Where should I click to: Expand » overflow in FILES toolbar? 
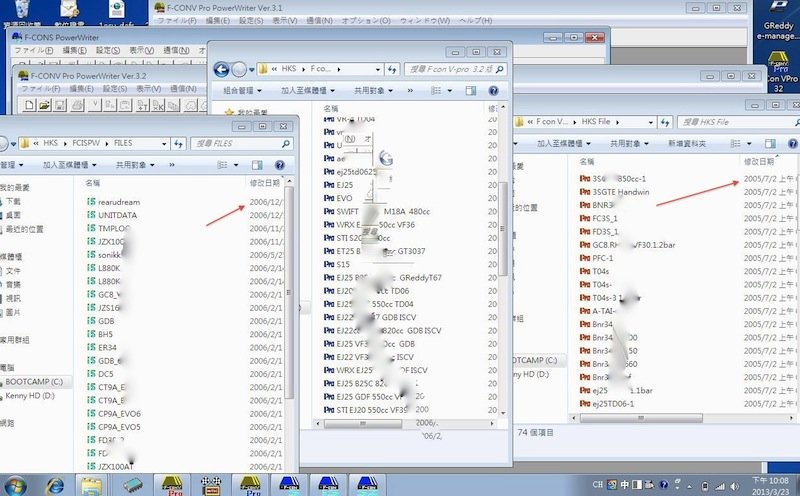[x=172, y=165]
